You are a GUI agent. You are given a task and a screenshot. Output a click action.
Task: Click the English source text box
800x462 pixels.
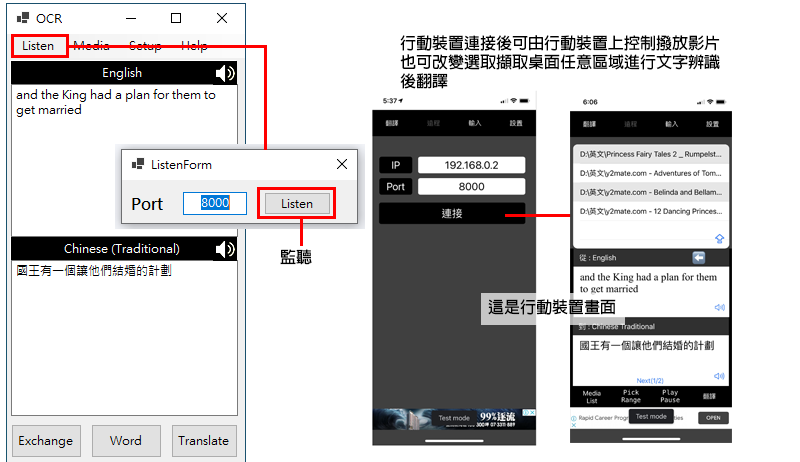(124, 160)
